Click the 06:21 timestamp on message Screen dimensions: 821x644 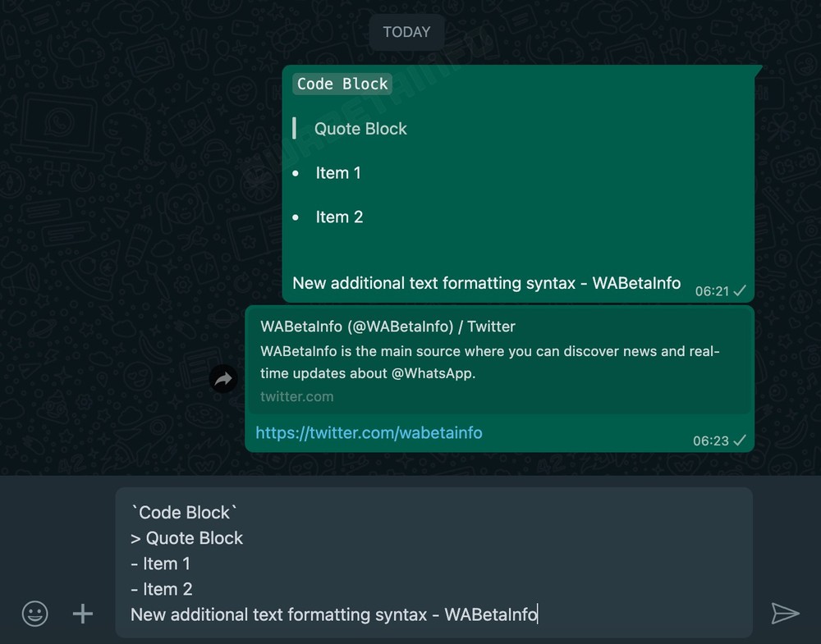[x=712, y=291]
